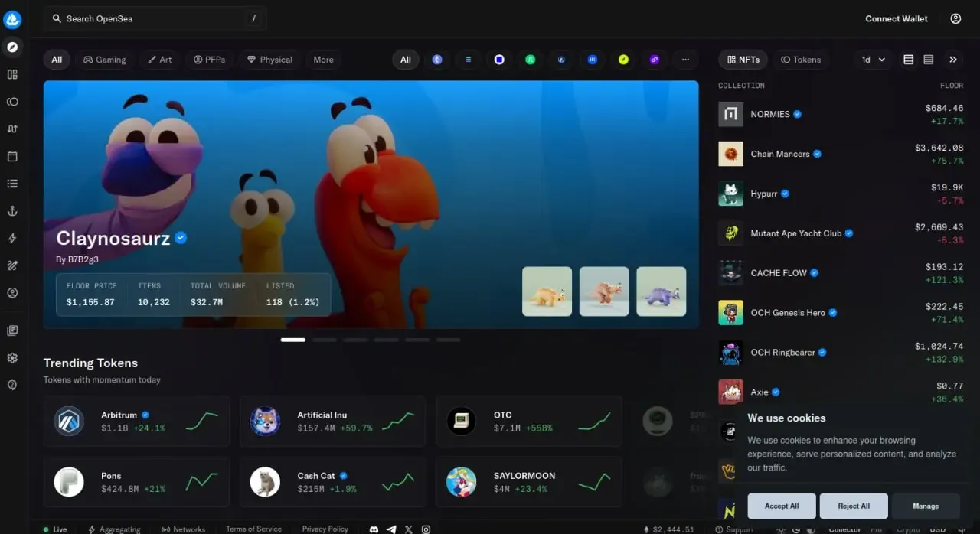Open the Swap arrows icon in the sidebar
Viewport: 980px width, 534px height.
(12, 129)
